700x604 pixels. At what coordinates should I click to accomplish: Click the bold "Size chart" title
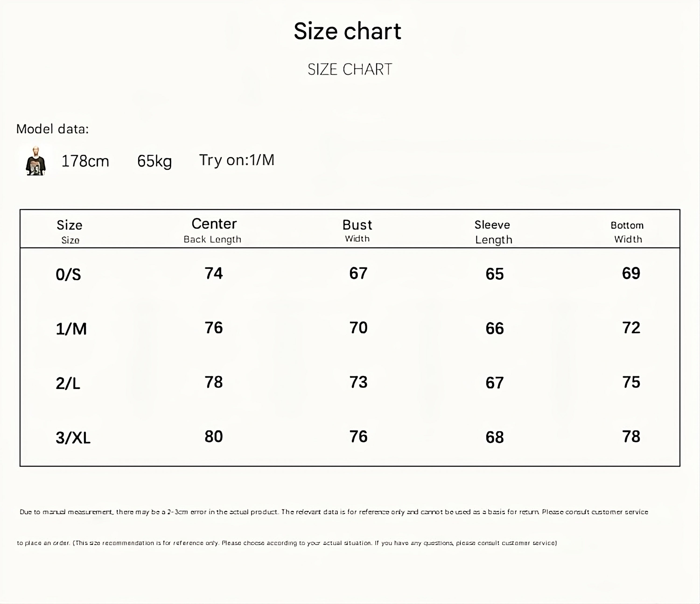pos(347,31)
